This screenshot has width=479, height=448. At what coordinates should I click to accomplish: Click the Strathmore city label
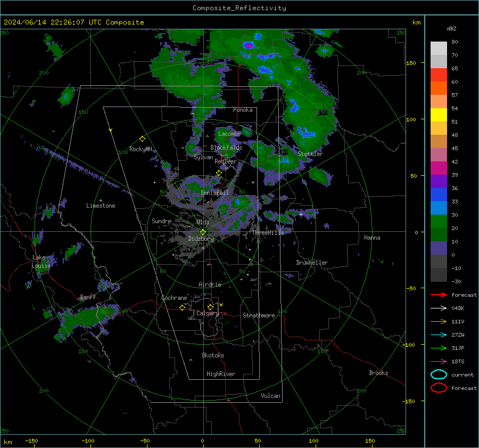(259, 315)
